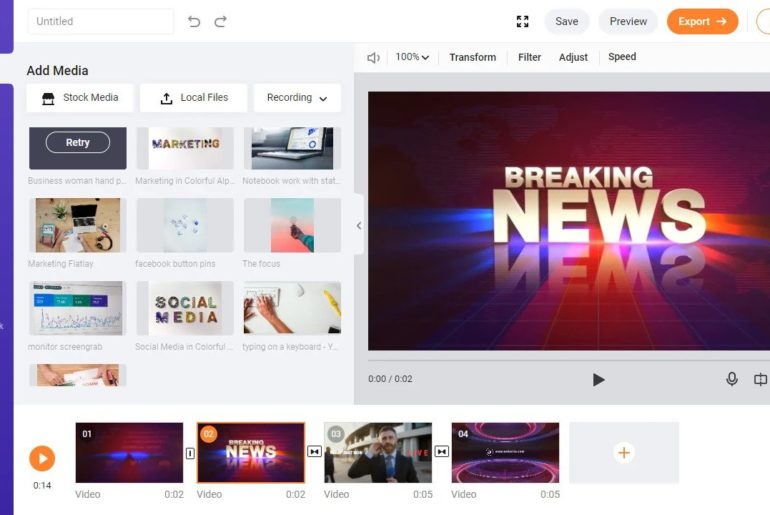
Task: Click the split clip icon beside the microphone
Action: point(760,379)
